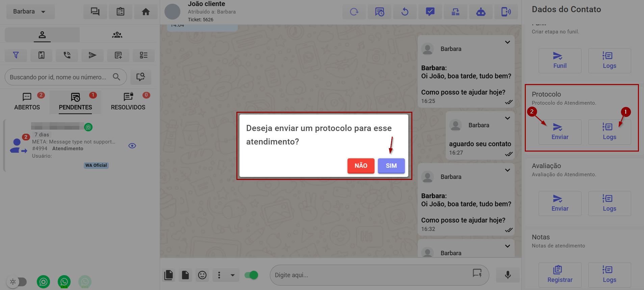
Task: Click the search field for id, nome, número
Action: tap(59, 77)
